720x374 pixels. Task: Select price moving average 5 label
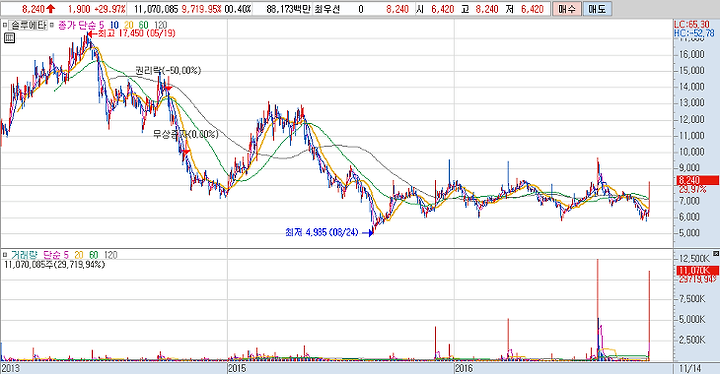click(x=101, y=25)
